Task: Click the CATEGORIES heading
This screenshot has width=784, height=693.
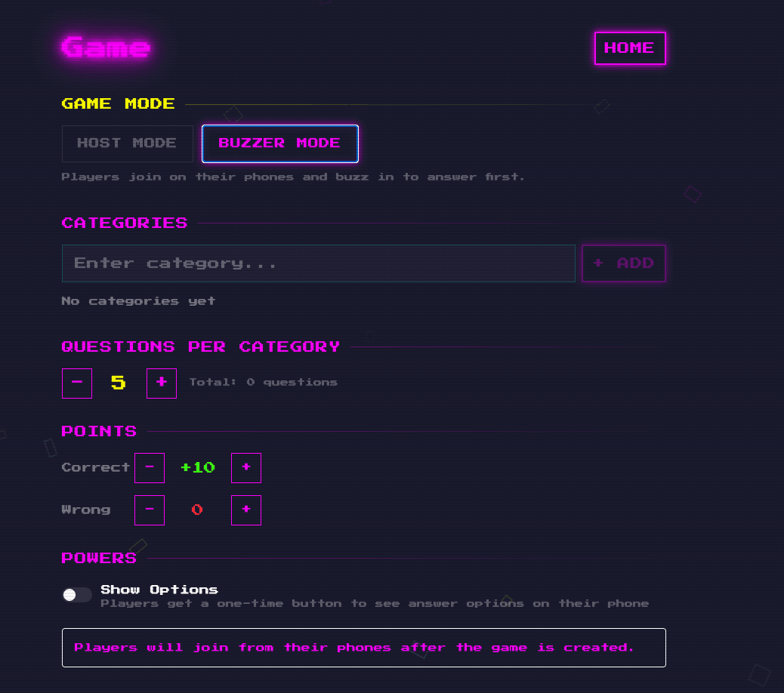Action: pyautogui.click(x=125, y=223)
